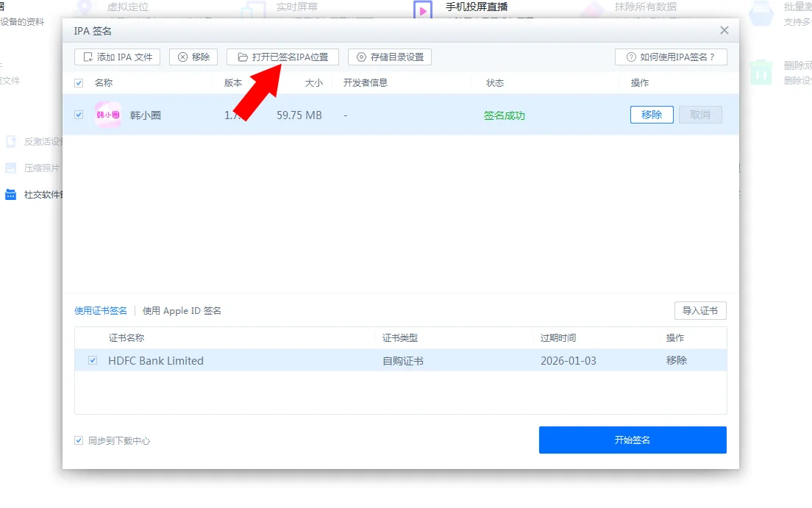Viewport: 812px width, 508px height.
Task: Click the ⊗ 移除 toolbar icon
Action: [193, 57]
